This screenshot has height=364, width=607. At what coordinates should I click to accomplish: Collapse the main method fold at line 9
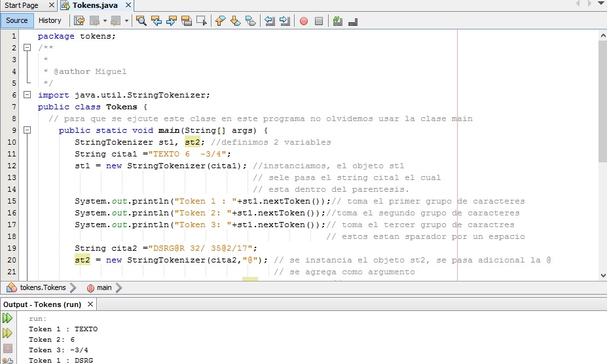pyautogui.click(x=27, y=130)
